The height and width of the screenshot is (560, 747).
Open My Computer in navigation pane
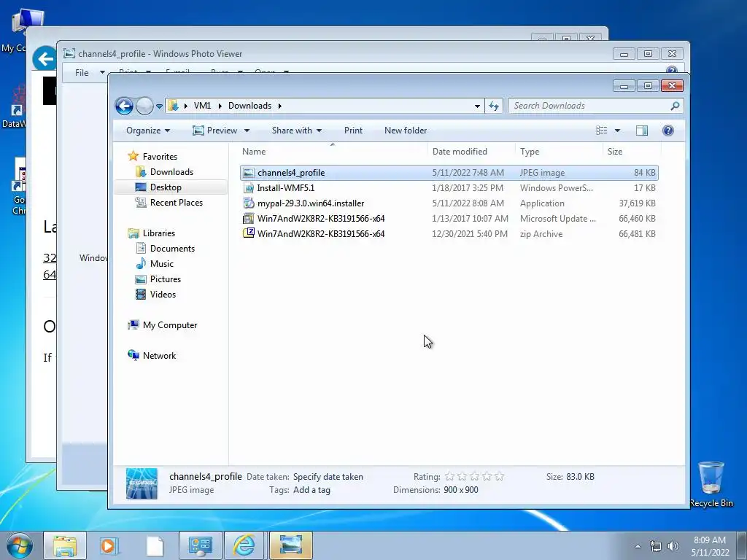pos(169,324)
